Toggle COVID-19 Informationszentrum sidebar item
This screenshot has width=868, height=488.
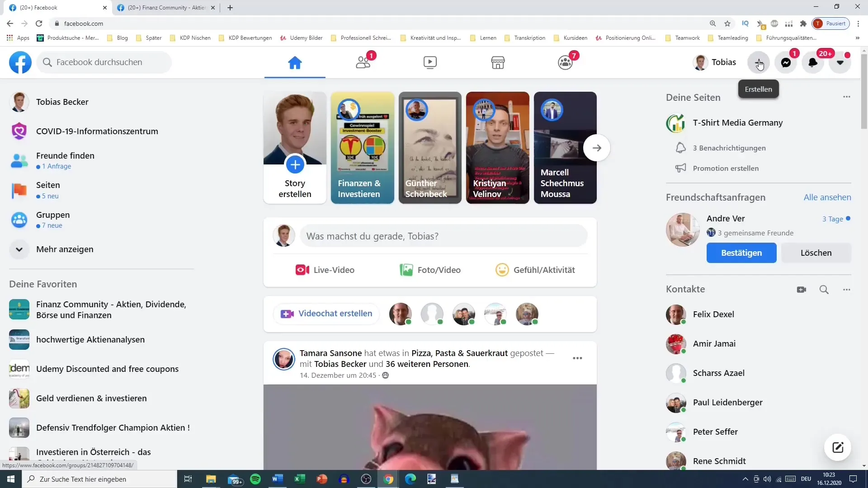[x=97, y=131]
